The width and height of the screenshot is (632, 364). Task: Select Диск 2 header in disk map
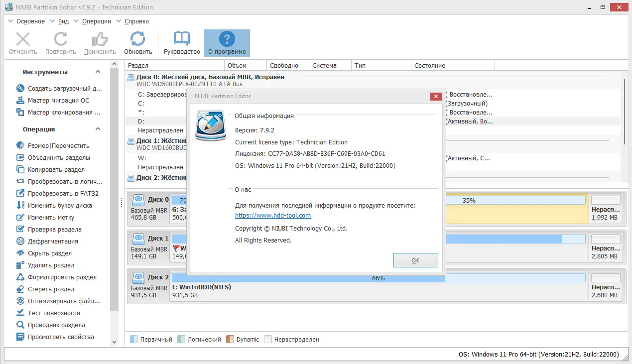[149, 286]
